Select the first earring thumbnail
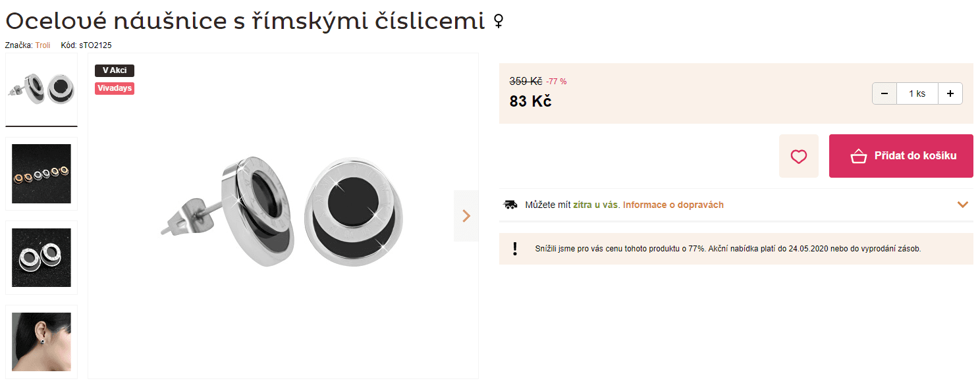This screenshot has height=387, width=980. pos(41,88)
